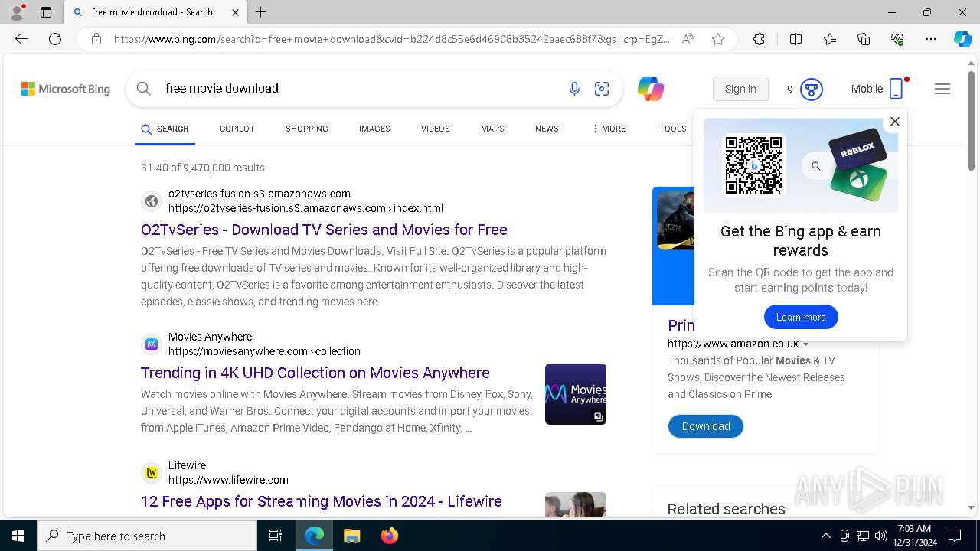Switch to the IMAGES tab
This screenshot has height=551, width=980.
374,129
